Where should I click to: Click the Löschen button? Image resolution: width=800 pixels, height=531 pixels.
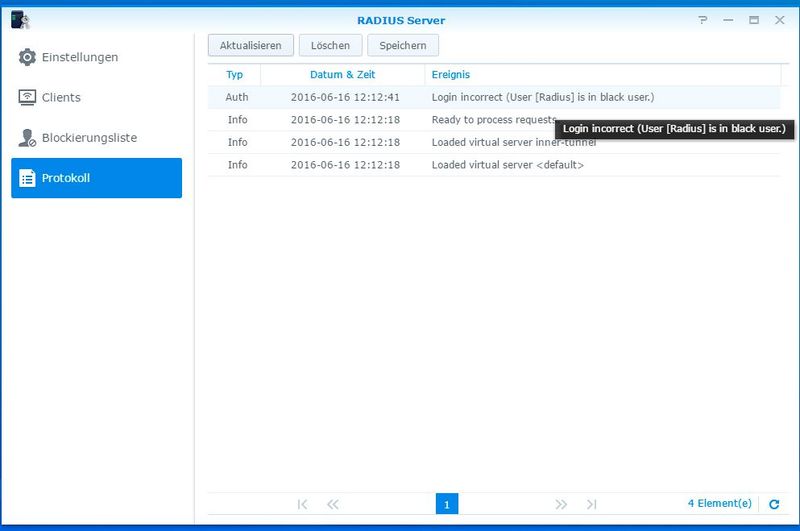coord(330,45)
